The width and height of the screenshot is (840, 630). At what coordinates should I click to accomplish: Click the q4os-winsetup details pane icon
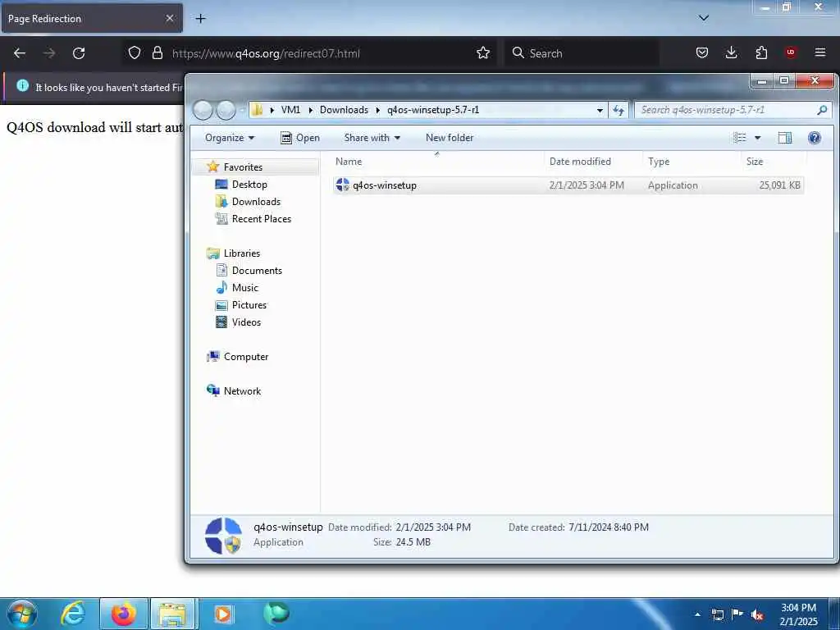click(223, 535)
